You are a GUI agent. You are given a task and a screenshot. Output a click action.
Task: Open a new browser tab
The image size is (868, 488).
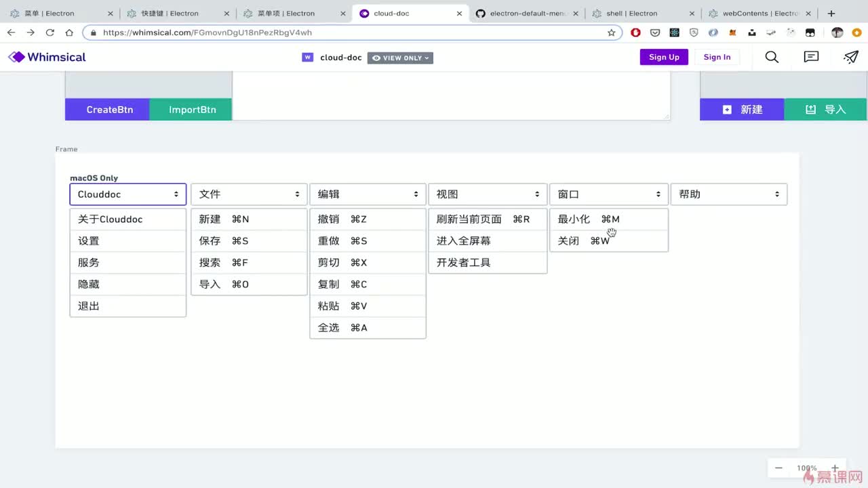[831, 13]
